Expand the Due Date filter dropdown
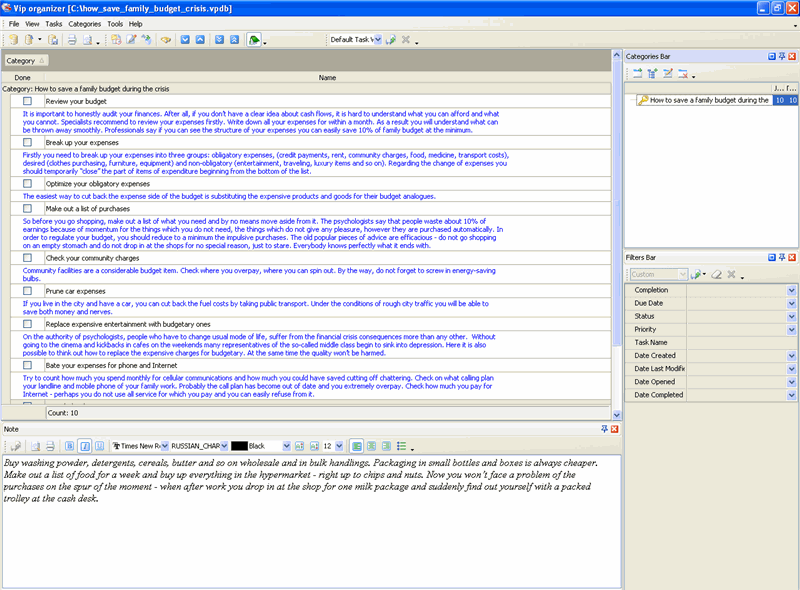Image resolution: width=800 pixels, height=590 pixels. click(x=791, y=303)
